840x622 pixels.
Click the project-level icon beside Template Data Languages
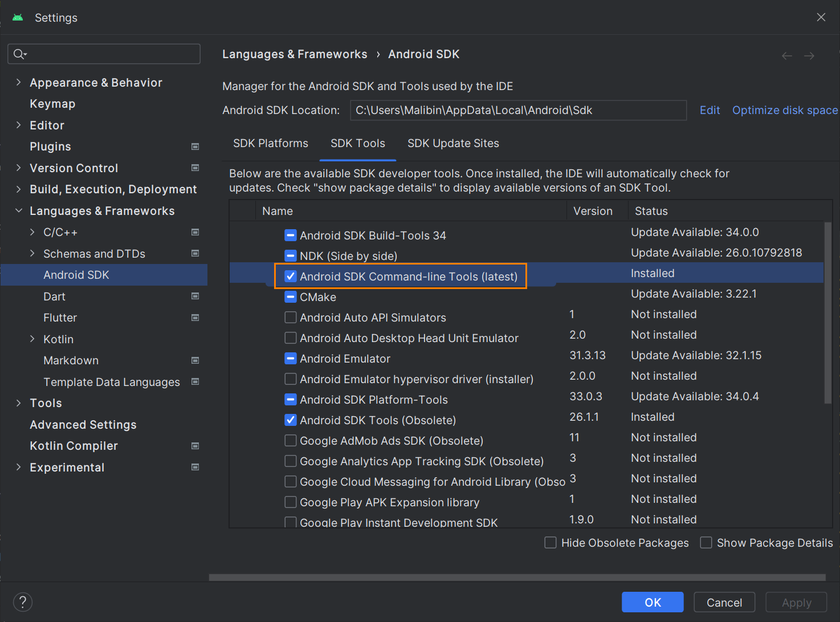pyautogui.click(x=195, y=381)
